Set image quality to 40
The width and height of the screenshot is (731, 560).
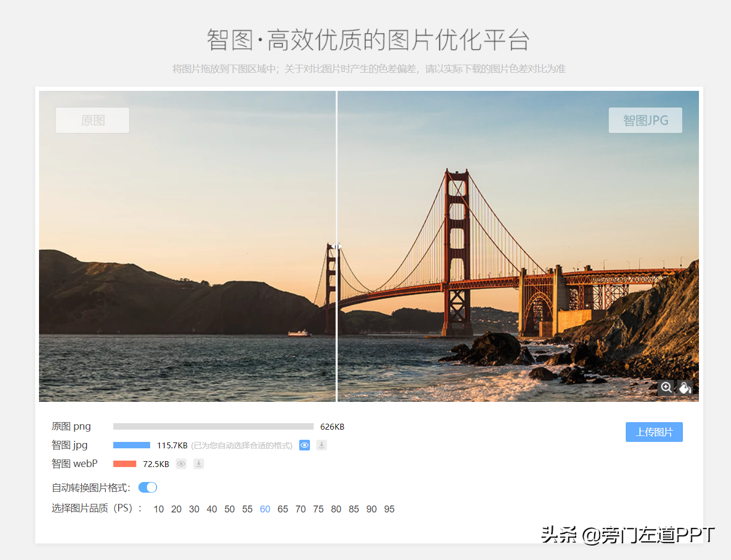point(212,509)
